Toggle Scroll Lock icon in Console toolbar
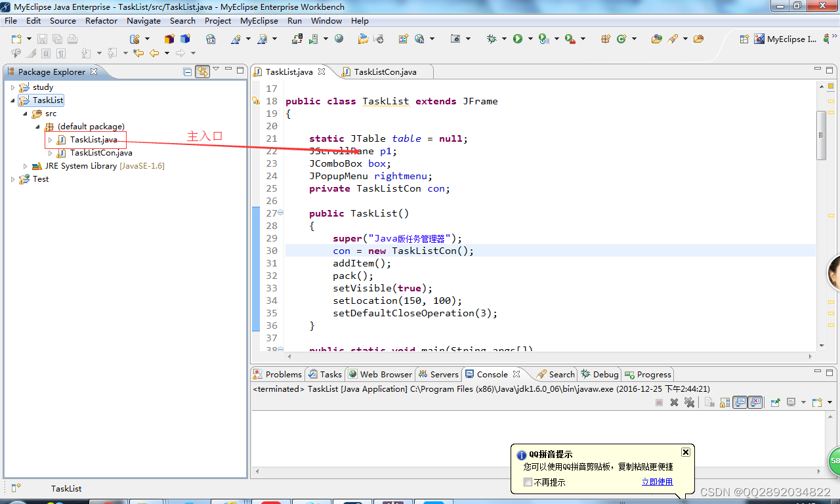The height and width of the screenshot is (504, 840). click(x=724, y=402)
